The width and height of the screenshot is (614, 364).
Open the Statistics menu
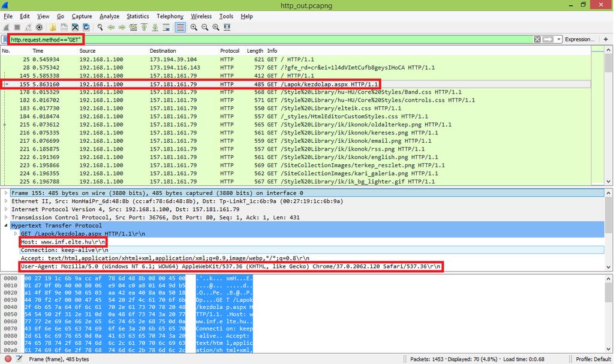[137, 16]
